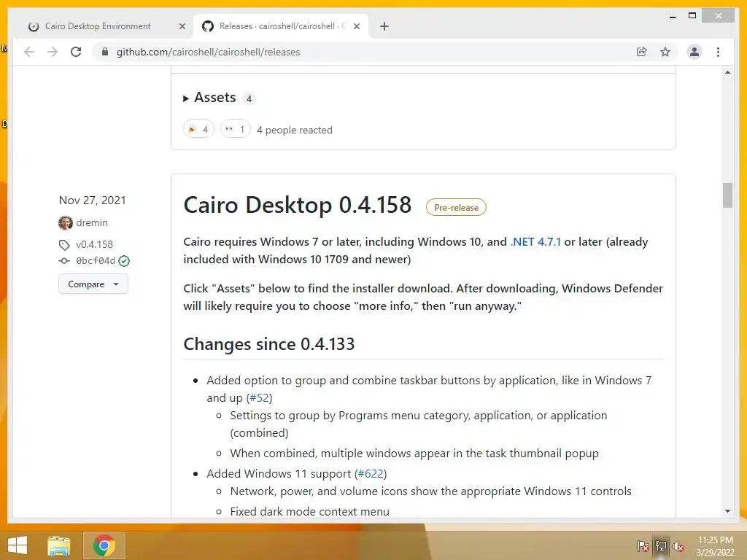Open the .NET 4.7.1 link

[535, 242]
